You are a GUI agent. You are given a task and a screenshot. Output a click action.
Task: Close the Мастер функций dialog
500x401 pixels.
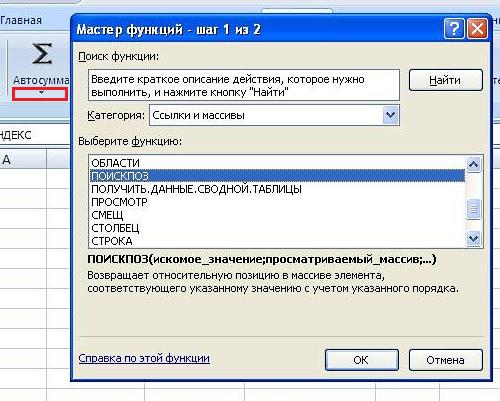tap(477, 29)
